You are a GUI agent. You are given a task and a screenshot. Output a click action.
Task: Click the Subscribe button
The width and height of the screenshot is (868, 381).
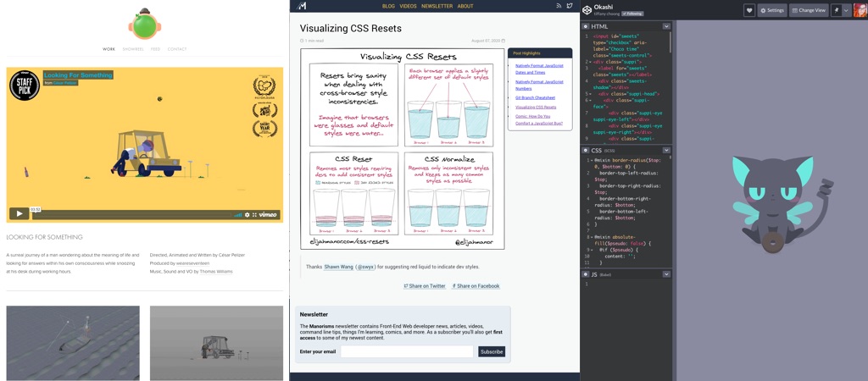(x=491, y=351)
